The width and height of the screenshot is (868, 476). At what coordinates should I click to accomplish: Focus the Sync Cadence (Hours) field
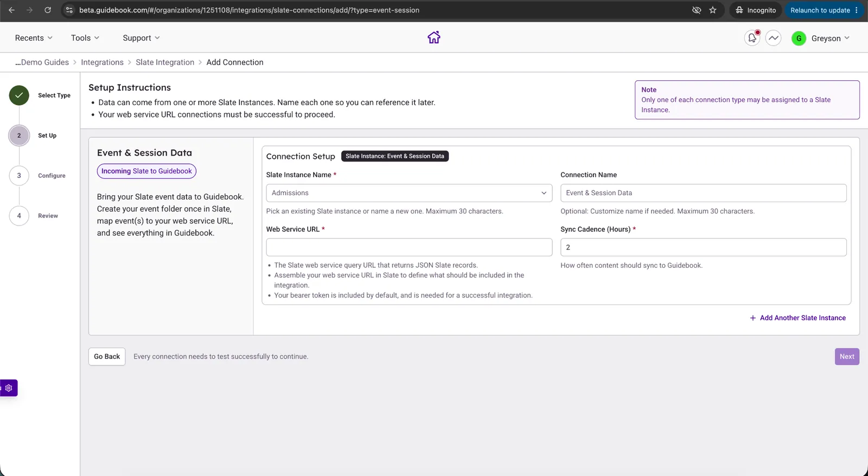[703, 247]
